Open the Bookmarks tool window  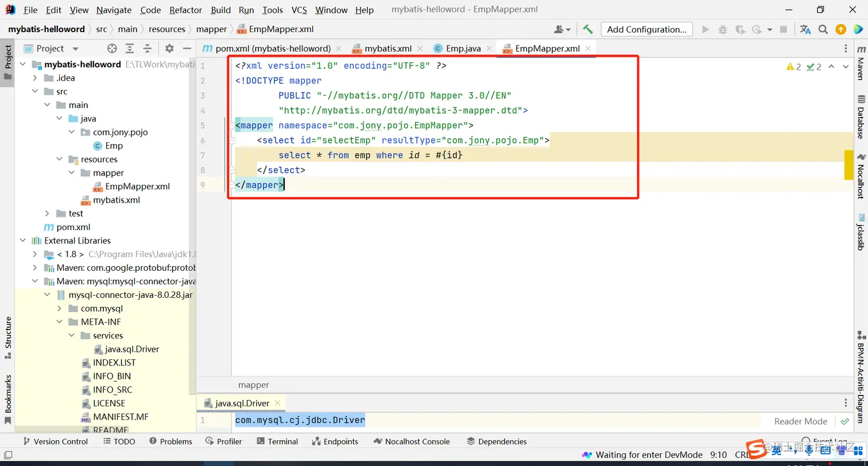click(x=8, y=399)
